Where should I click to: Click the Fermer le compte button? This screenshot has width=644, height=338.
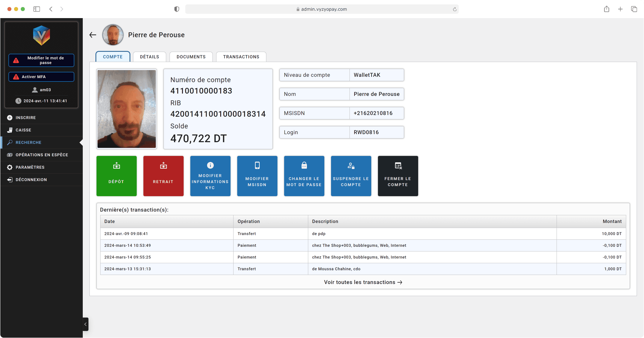(x=398, y=176)
